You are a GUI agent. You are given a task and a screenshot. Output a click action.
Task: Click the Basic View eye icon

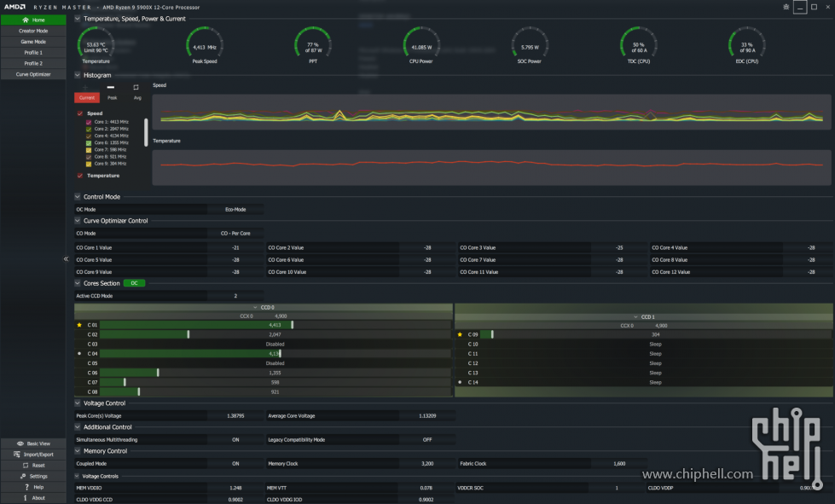[x=20, y=443]
